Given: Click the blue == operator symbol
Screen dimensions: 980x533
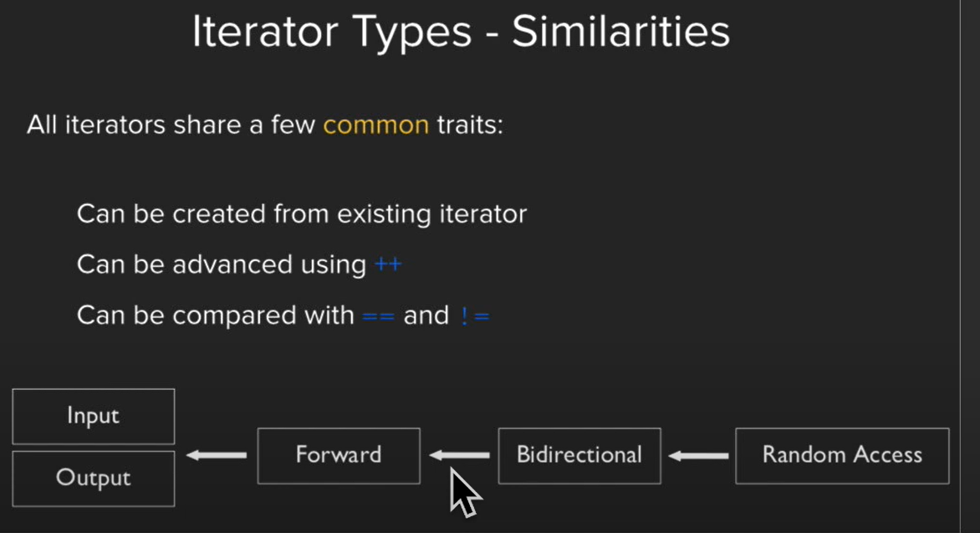Looking at the screenshot, I should pos(378,316).
